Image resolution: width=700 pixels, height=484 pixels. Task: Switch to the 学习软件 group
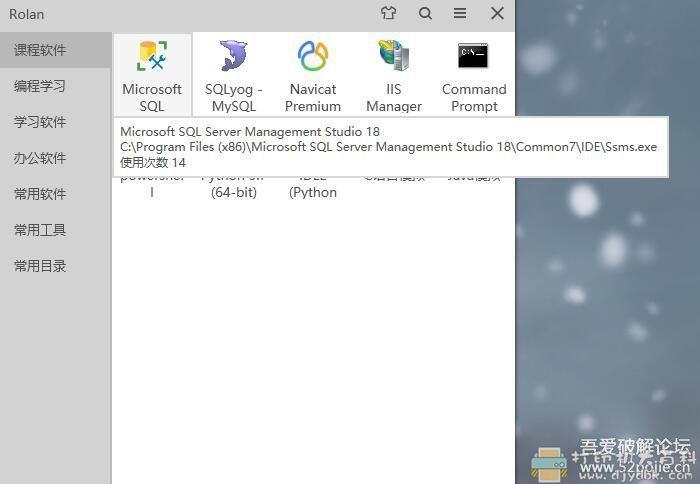pos(55,122)
